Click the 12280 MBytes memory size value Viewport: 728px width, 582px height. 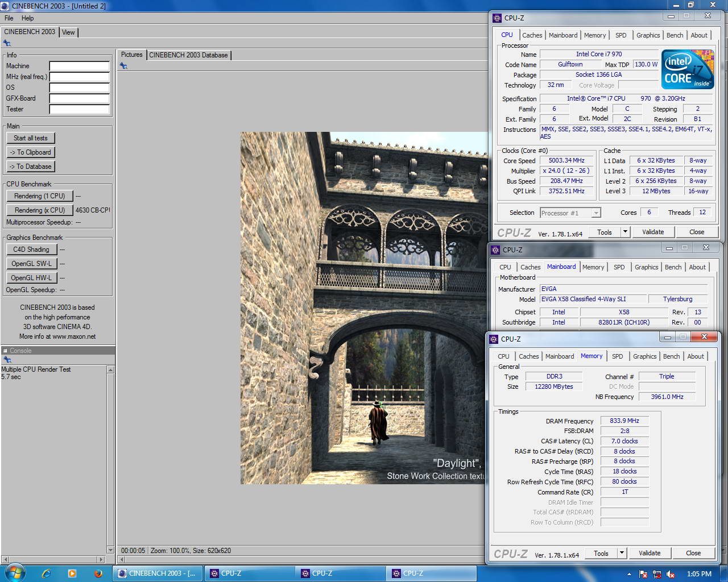click(554, 386)
